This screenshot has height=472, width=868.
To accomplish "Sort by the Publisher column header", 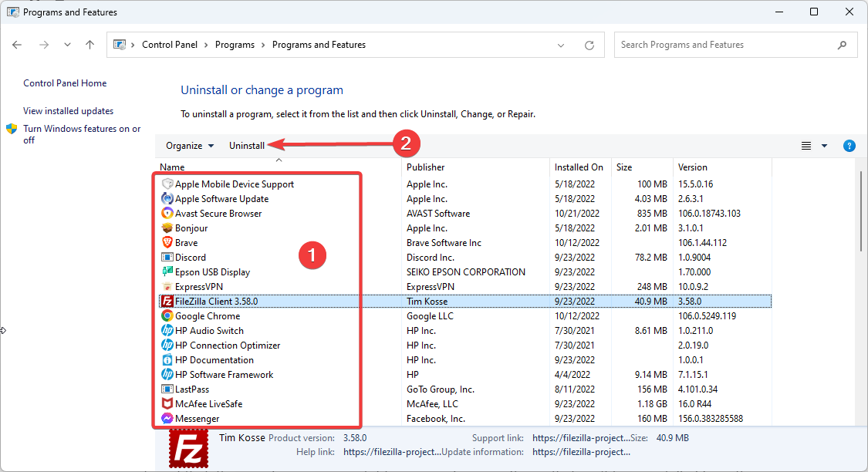I will point(475,167).
